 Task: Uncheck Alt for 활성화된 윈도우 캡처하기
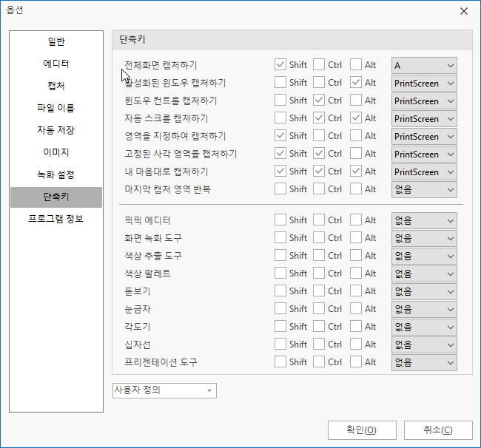[356, 83]
